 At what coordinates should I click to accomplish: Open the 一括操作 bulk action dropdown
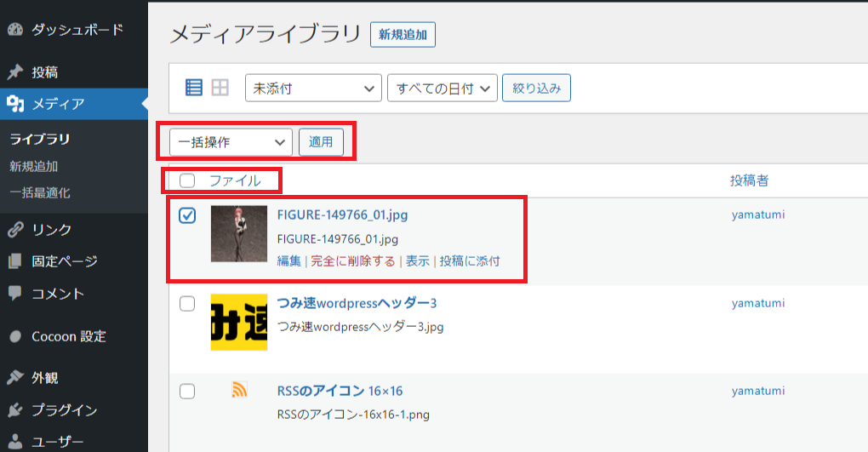(231, 142)
